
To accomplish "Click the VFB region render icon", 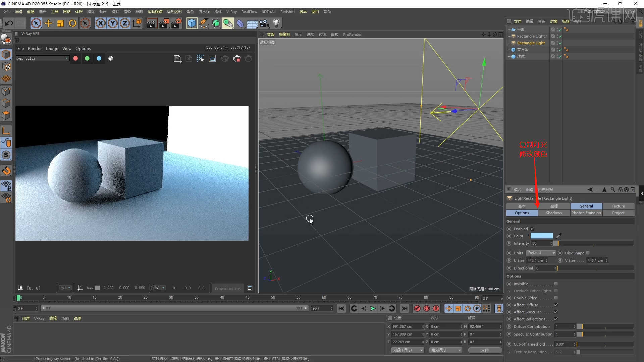I will (x=212, y=59).
